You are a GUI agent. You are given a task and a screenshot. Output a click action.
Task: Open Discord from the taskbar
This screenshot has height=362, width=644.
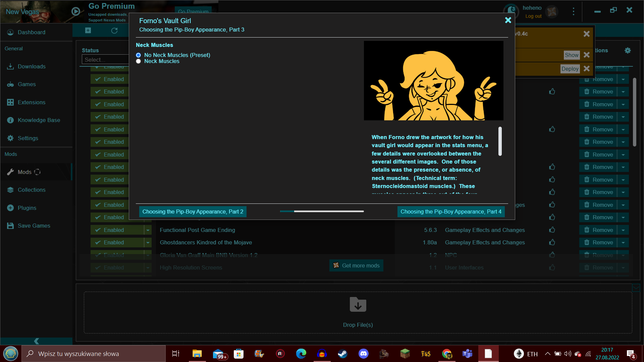coord(363,354)
